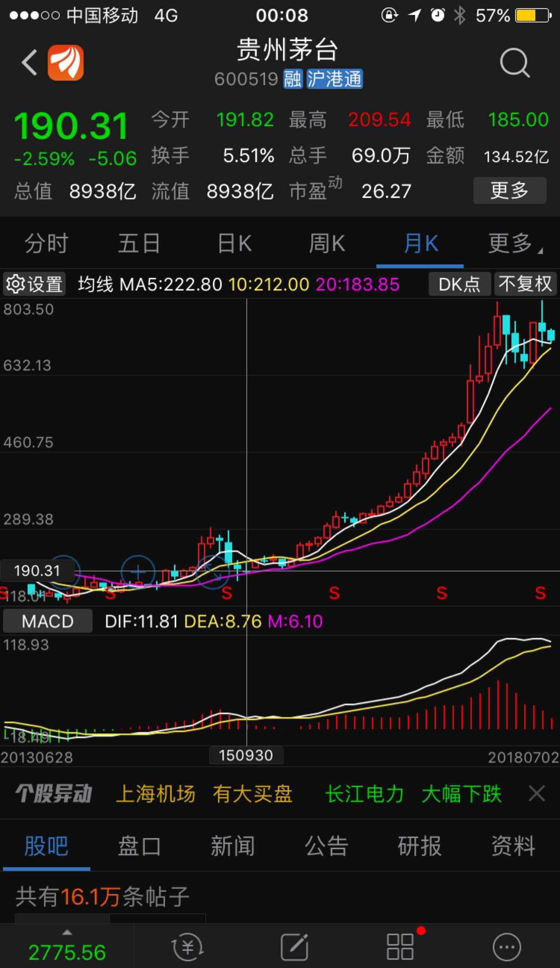This screenshot has width=560, height=968.
Task: Open the 研报 research reports tab
Action: pos(420,846)
